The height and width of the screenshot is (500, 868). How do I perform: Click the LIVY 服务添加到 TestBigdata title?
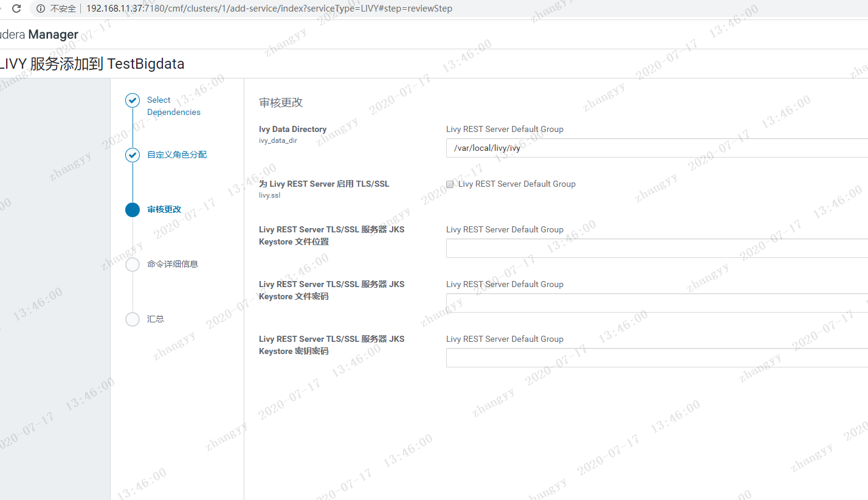[92, 64]
